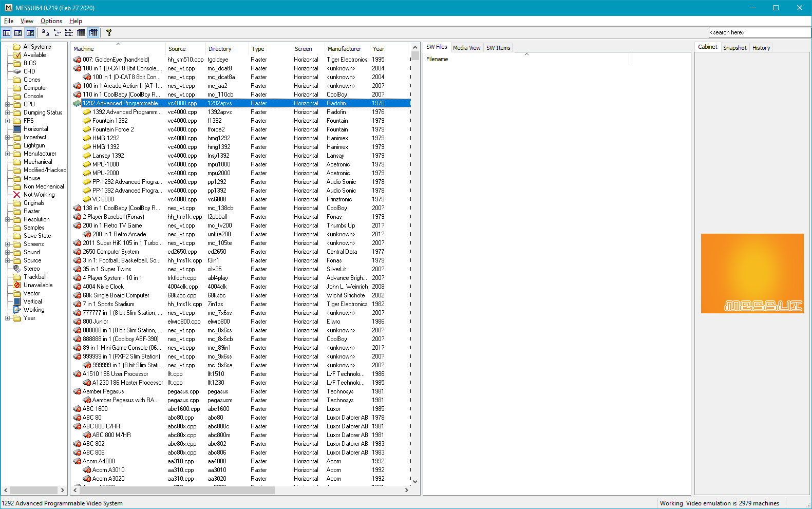Select the Horizontal screen filter
The height and width of the screenshot is (509, 812).
click(x=31, y=129)
